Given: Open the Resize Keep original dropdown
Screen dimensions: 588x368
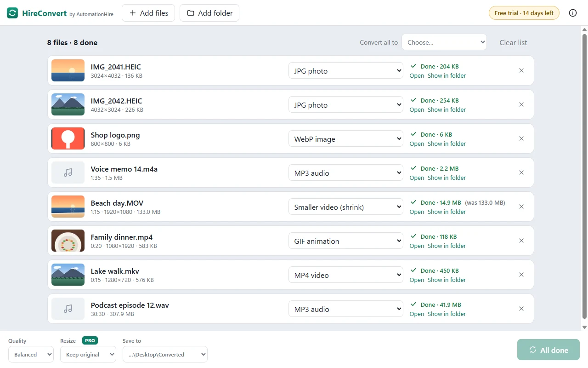Looking at the screenshot, I should [88, 354].
